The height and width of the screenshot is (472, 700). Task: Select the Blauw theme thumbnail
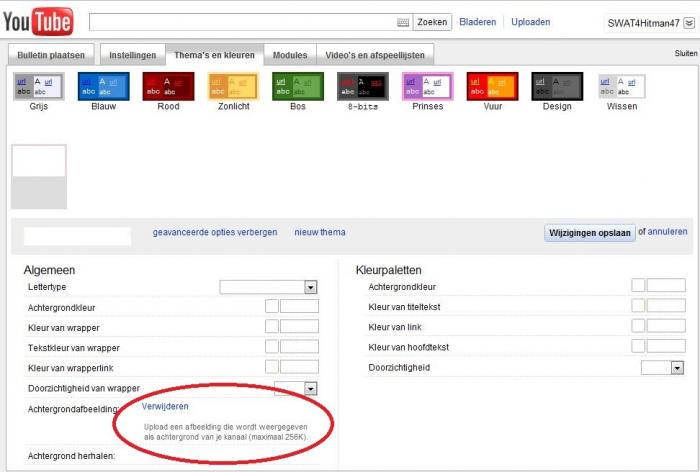[x=104, y=86]
